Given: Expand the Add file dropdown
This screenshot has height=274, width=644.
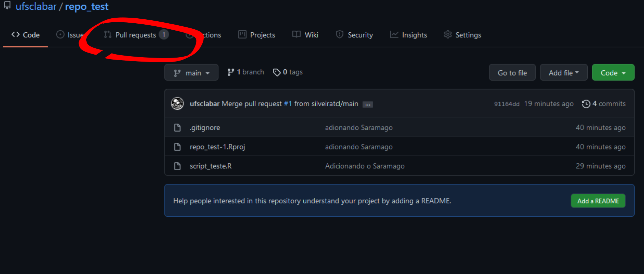Looking at the screenshot, I should click(564, 73).
